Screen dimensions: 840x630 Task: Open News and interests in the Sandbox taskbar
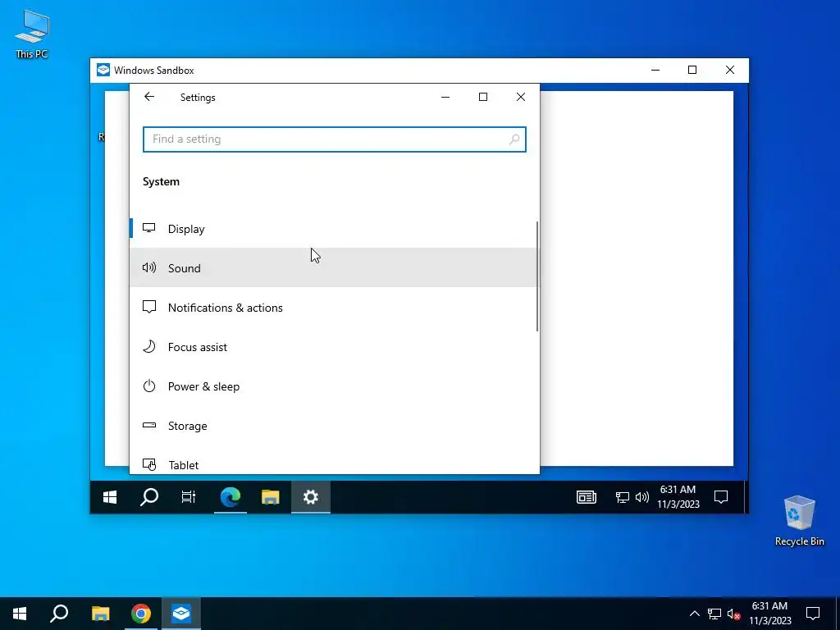tap(586, 497)
